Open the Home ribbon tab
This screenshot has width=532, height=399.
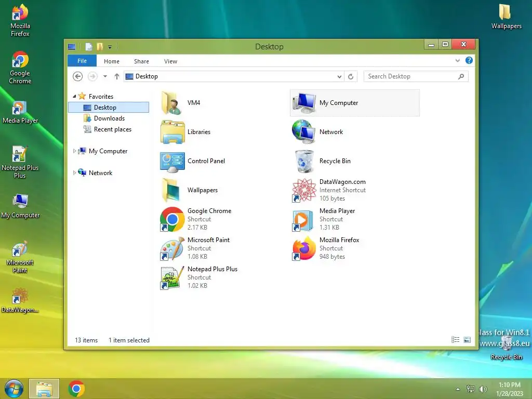pos(112,61)
